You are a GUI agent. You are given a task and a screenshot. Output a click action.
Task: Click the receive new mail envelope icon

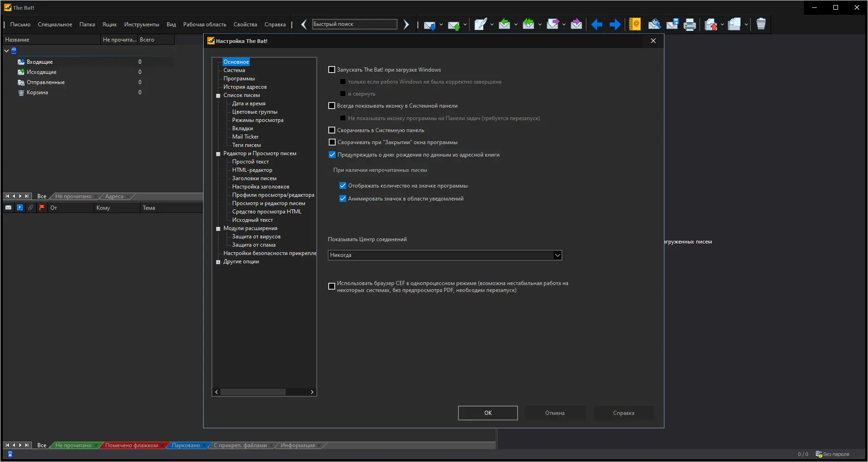click(430, 24)
